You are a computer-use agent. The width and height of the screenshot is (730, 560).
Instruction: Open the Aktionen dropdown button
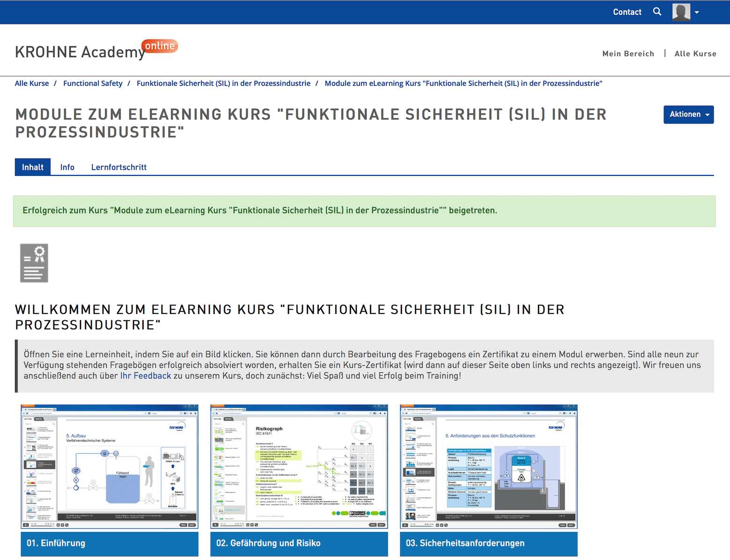688,115
